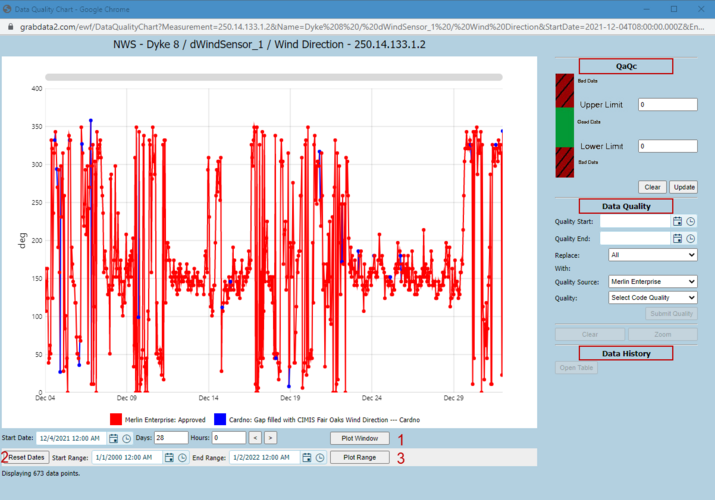
Task: Click the Upper Limit input field
Action: click(x=668, y=105)
